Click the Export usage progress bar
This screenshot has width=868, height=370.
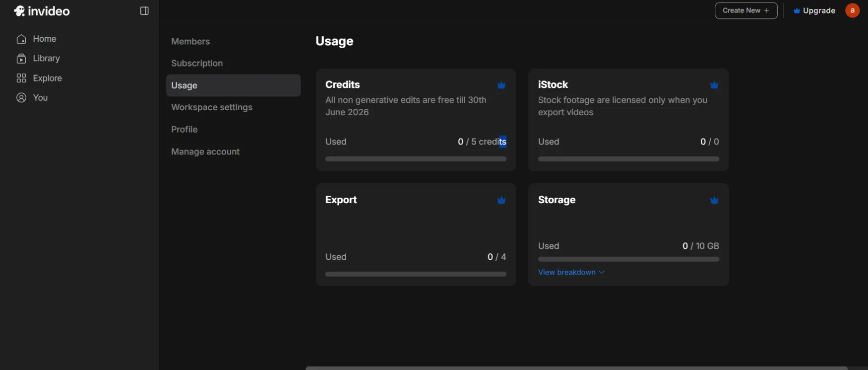click(x=416, y=274)
